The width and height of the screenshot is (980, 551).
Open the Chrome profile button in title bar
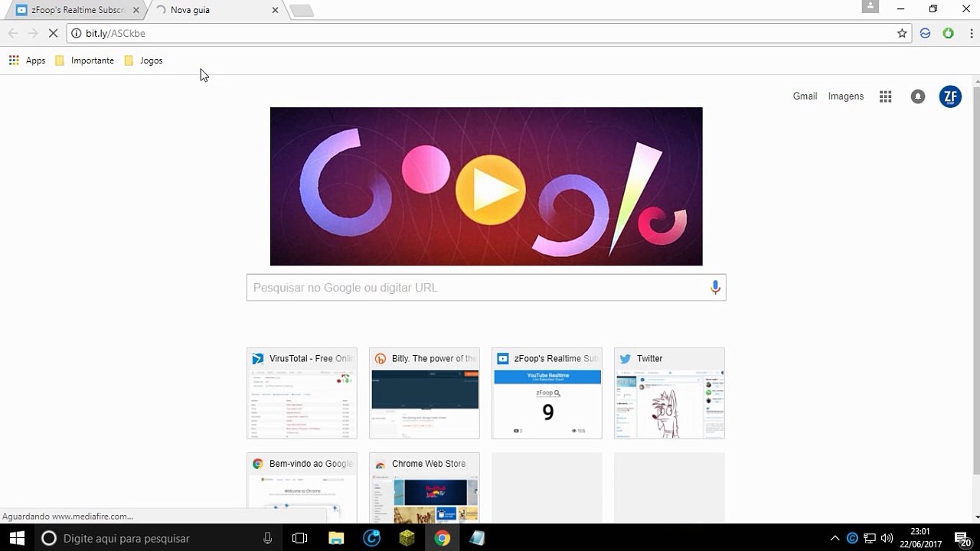870,7
